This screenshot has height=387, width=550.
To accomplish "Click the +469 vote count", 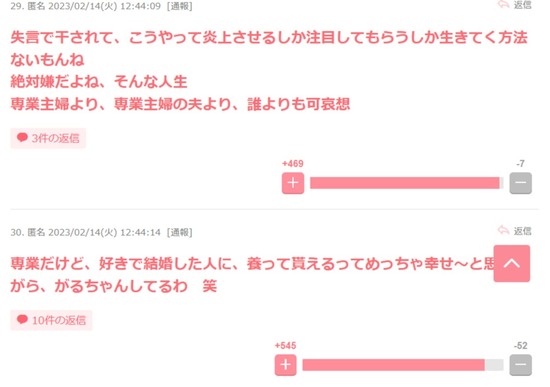I will pos(293,164).
